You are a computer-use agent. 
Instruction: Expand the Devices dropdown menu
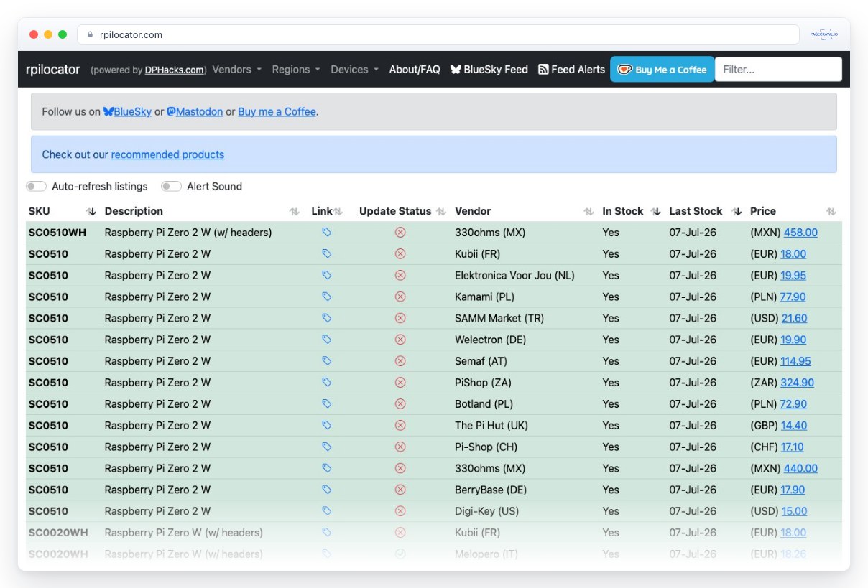pyautogui.click(x=354, y=70)
